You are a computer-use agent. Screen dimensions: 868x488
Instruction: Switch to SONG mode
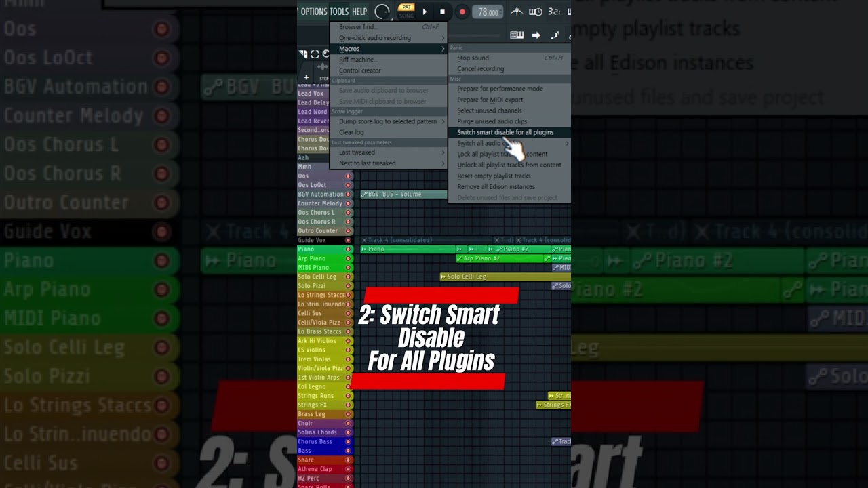coord(406,15)
